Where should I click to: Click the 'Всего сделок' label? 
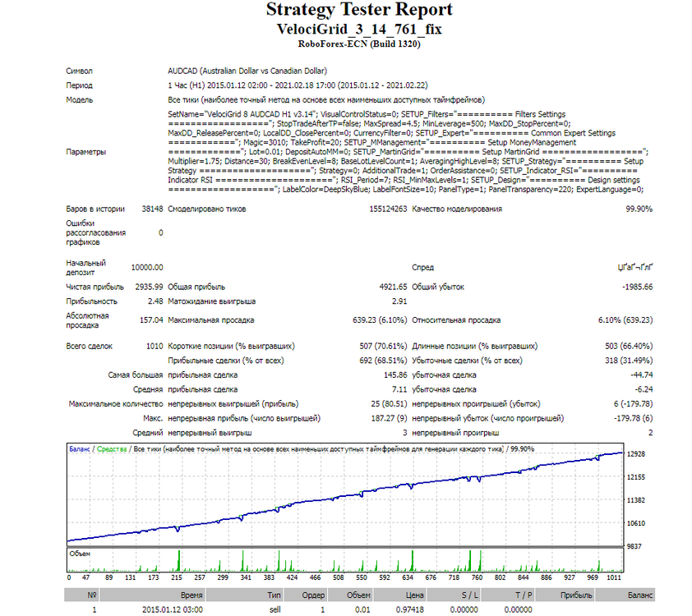(x=89, y=346)
